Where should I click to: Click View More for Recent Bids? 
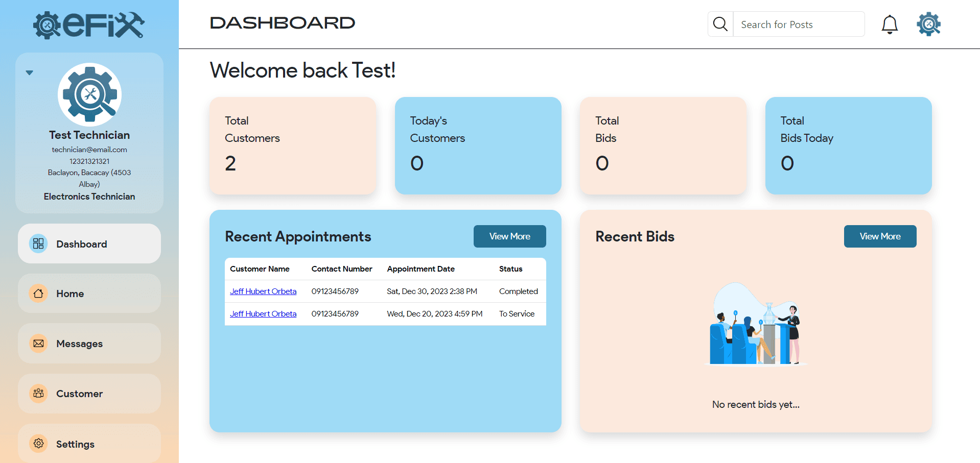click(x=880, y=236)
